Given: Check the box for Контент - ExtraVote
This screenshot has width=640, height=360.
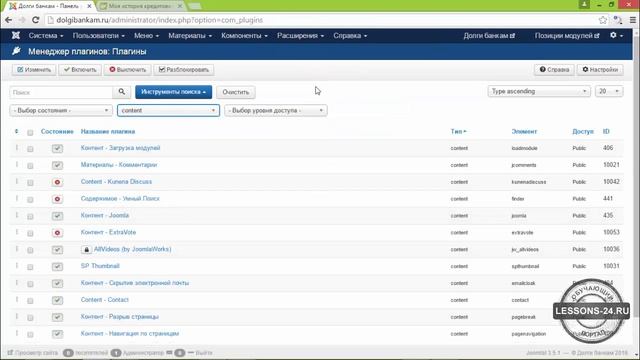Looking at the screenshot, I should coord(30,233).
